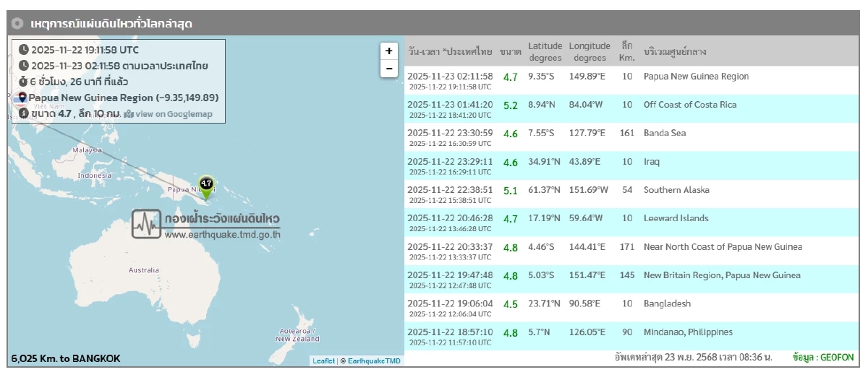The height and width of the screenshot is (380, 868).
Task: Open the EarthquakeTMD attribution link
Action: 374,360
